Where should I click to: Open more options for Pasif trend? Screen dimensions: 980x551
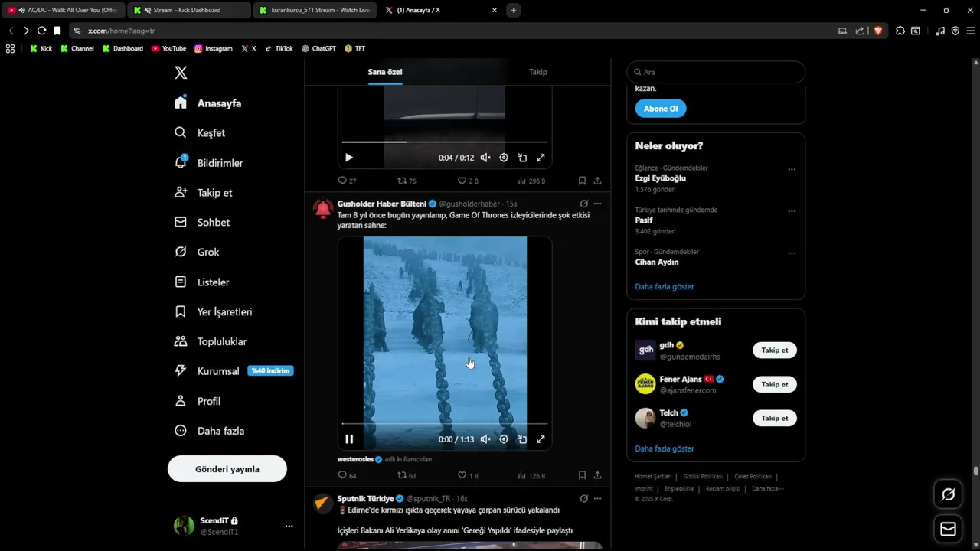tap(792, 211)
